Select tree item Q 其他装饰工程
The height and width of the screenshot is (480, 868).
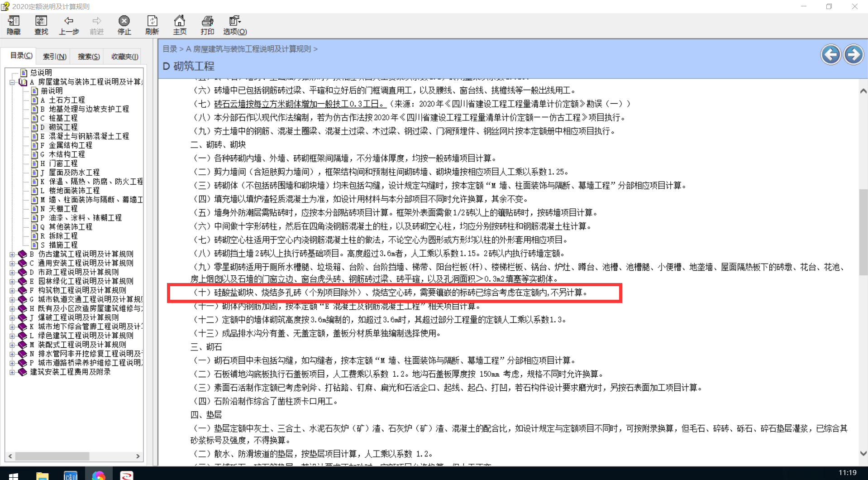66,227
